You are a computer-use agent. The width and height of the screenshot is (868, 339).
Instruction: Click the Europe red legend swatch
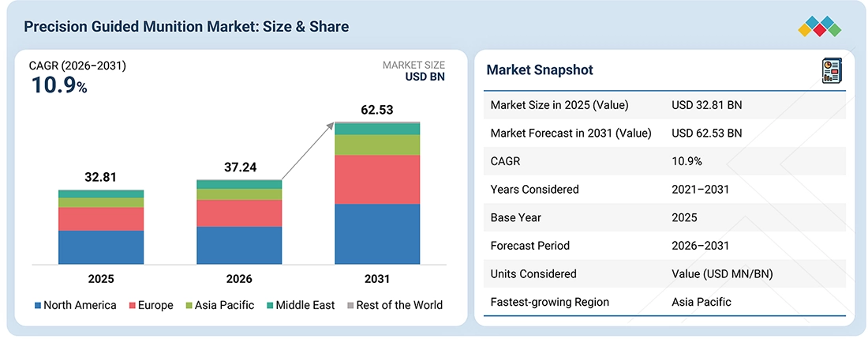[x=133, y=305]
